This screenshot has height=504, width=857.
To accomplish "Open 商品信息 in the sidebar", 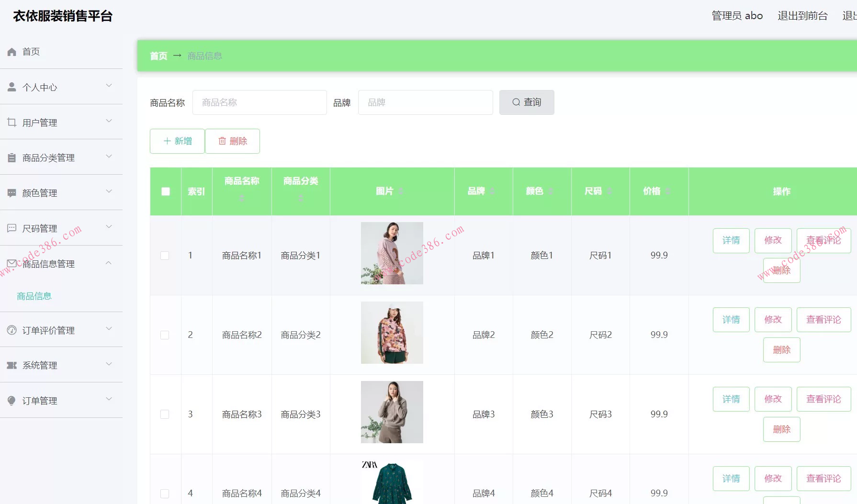I will point(34,296).
